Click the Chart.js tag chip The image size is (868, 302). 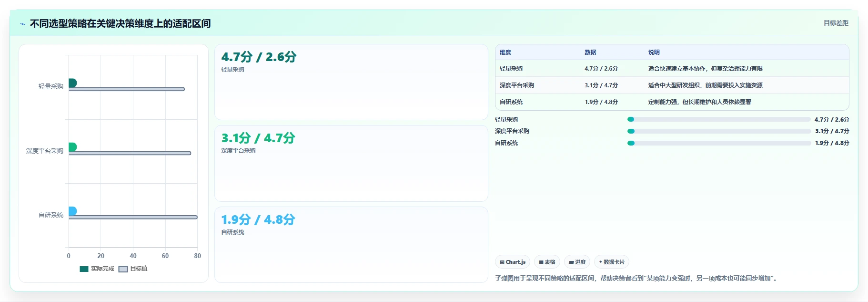[x=513, y=262]
